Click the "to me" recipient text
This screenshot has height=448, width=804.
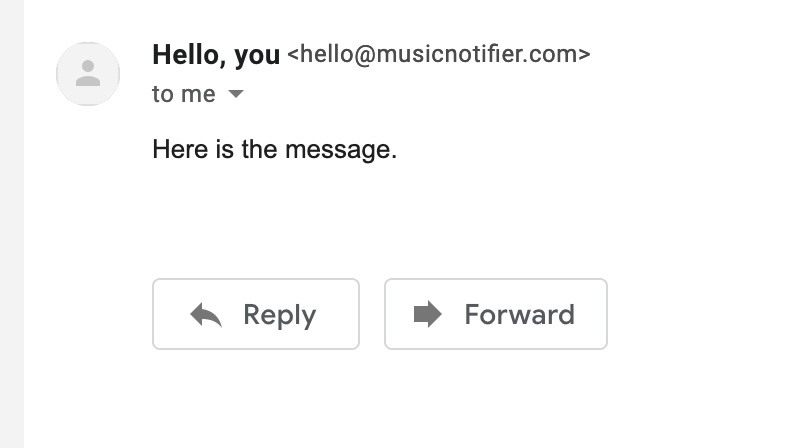tap(184, 95)
